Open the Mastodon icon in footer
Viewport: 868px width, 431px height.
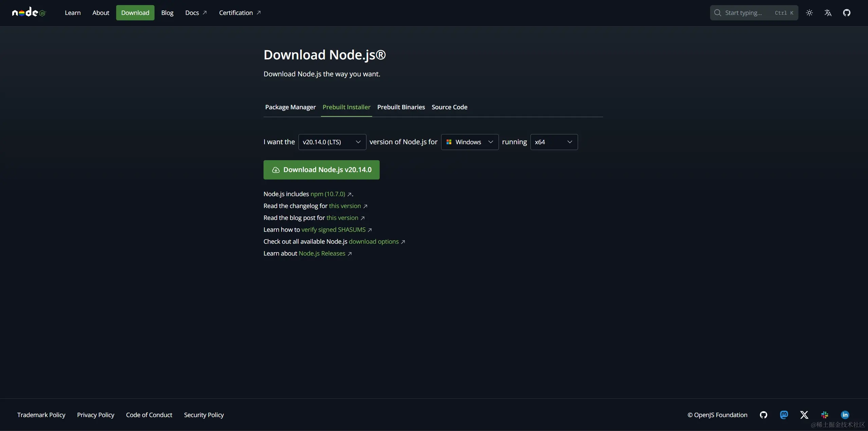[784, 415]
